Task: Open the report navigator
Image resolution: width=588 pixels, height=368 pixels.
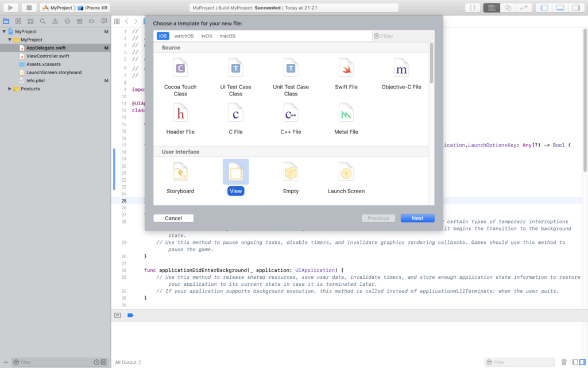Action: pyautogui.click(x=104, y=21)
